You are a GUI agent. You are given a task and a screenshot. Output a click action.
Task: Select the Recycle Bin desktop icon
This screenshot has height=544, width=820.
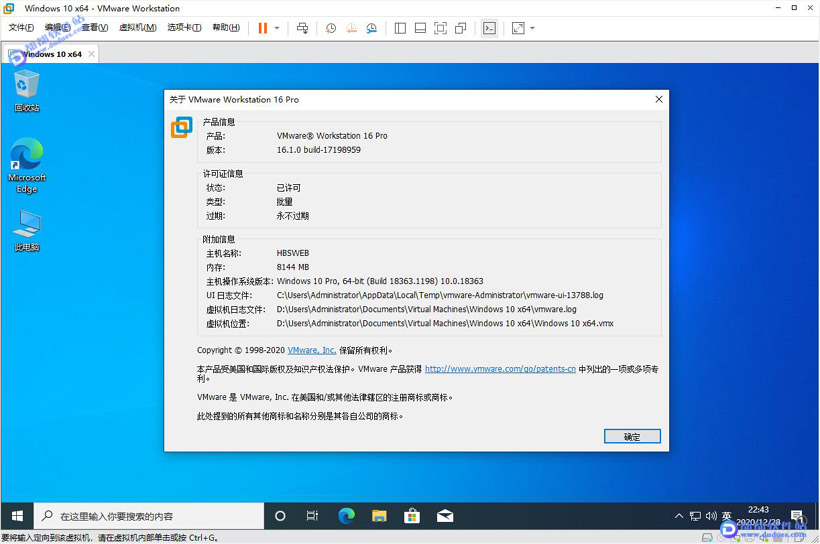point(26,91)
